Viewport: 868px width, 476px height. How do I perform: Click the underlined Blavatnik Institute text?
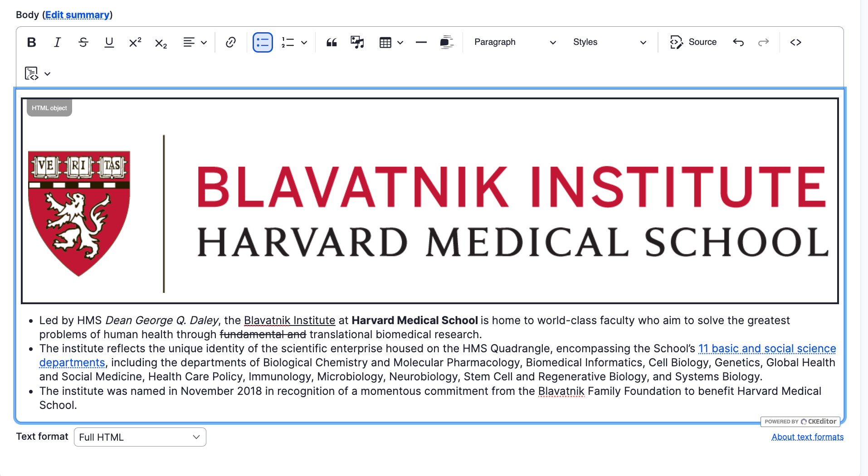pyautogui.click(x=289, y=321)
